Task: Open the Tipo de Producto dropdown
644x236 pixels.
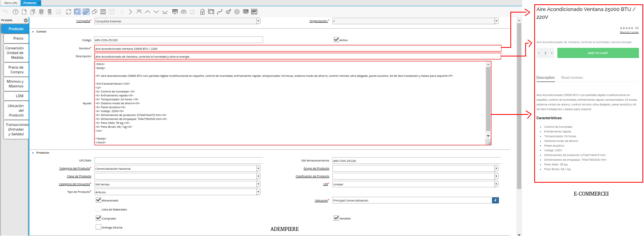Action: point(258,192)
